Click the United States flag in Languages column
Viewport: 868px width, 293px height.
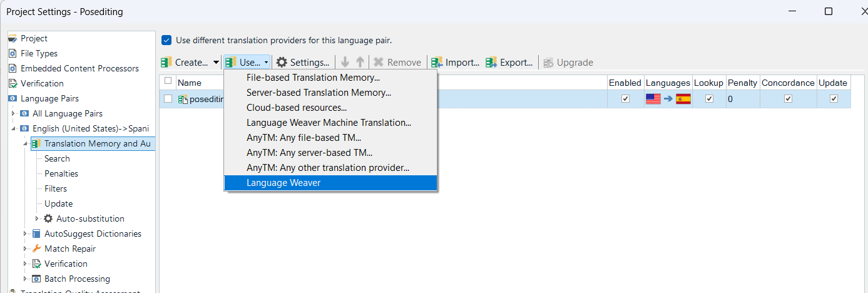tap(653, 99)
